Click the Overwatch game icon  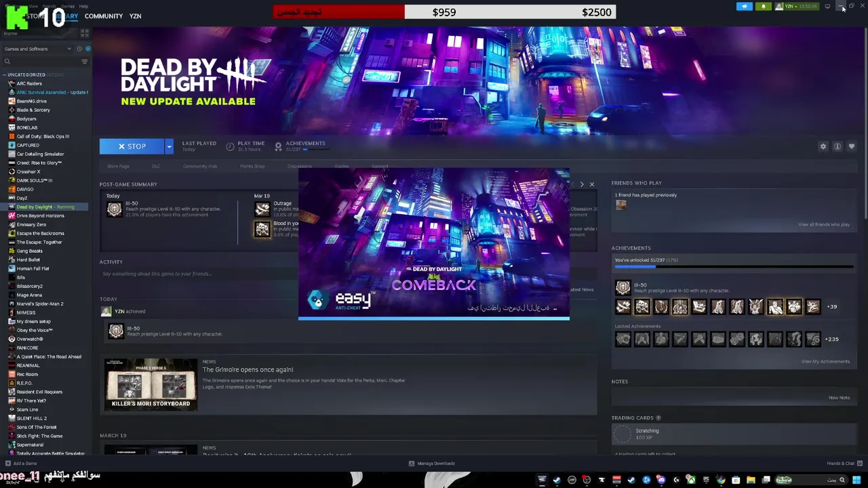pos(12,339)
